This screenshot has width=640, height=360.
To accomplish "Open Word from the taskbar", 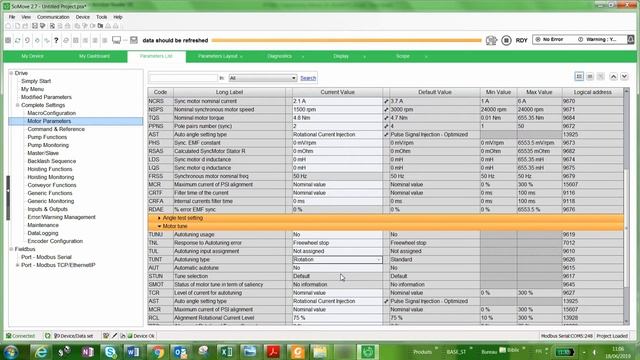I will 133,351.
